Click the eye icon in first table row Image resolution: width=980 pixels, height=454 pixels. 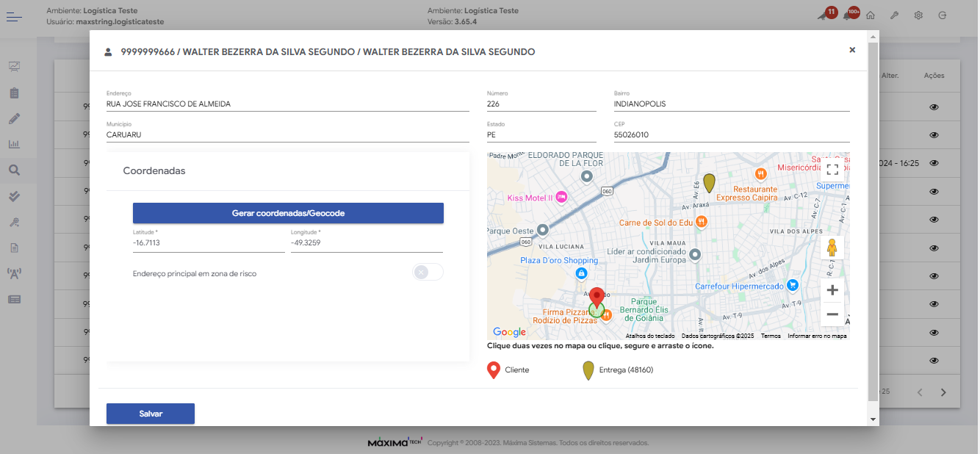pos(934,107)
